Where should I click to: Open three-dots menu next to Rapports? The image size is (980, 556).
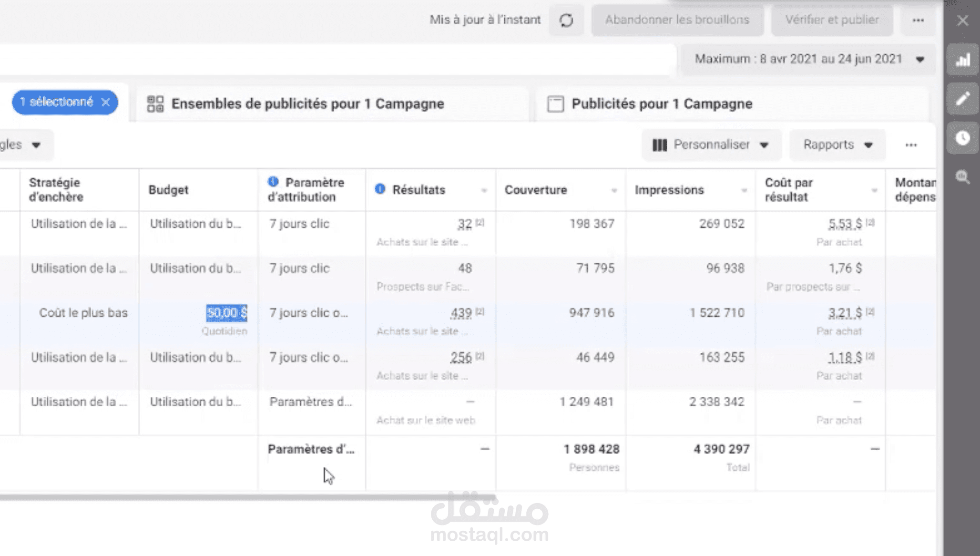[911, 144]
